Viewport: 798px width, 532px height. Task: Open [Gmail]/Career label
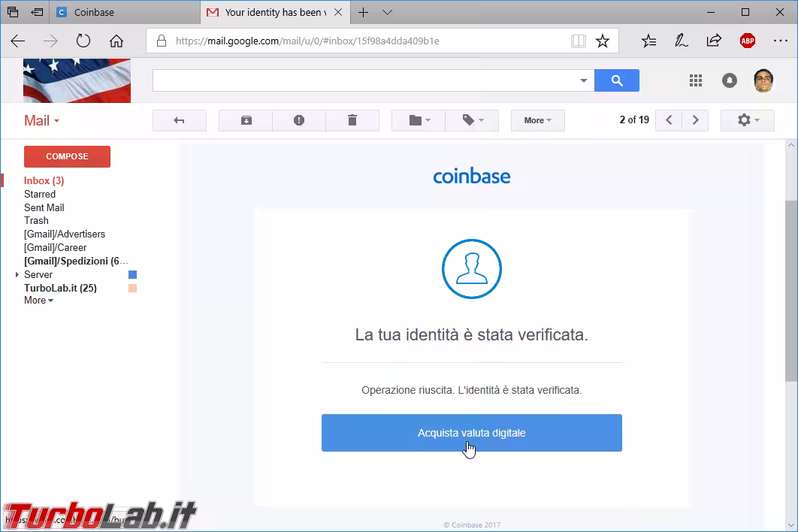(56, 247)
